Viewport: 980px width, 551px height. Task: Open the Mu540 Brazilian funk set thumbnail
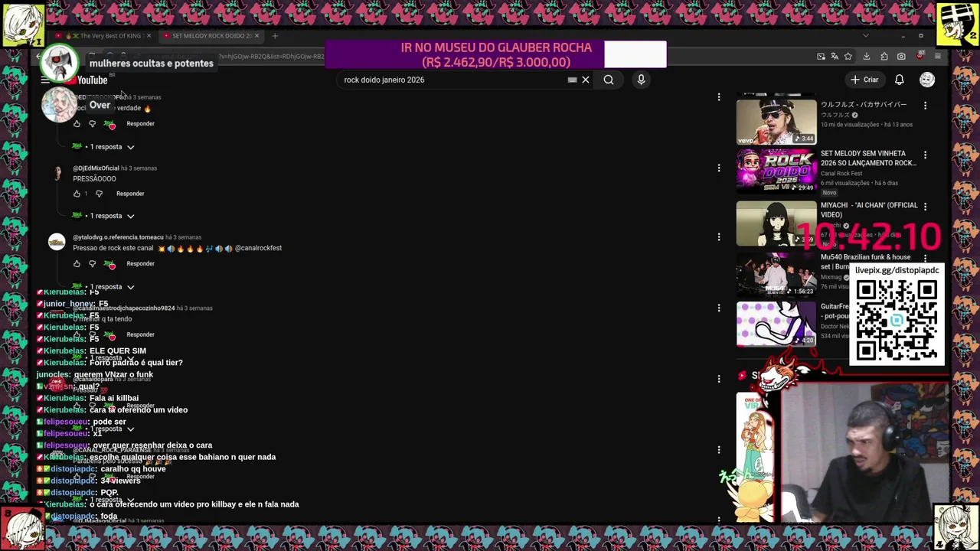[776, 274]
